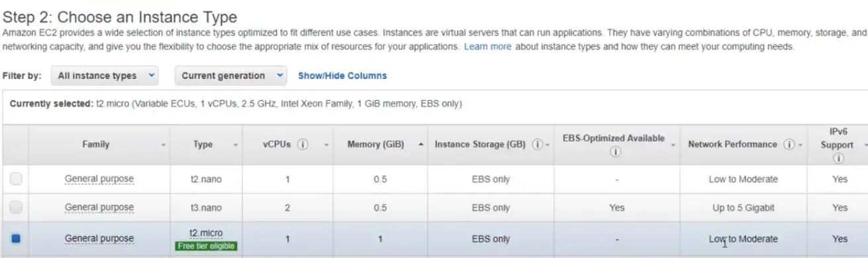Click Currently selected t2.micro summary text
This screenshot has height=258, width=868.
tap(236, 104)
